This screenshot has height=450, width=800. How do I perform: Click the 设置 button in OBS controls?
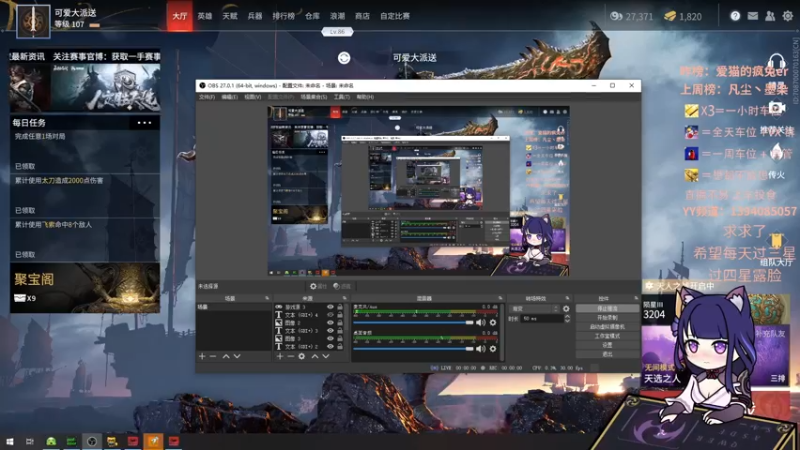[x=607, y=345]
